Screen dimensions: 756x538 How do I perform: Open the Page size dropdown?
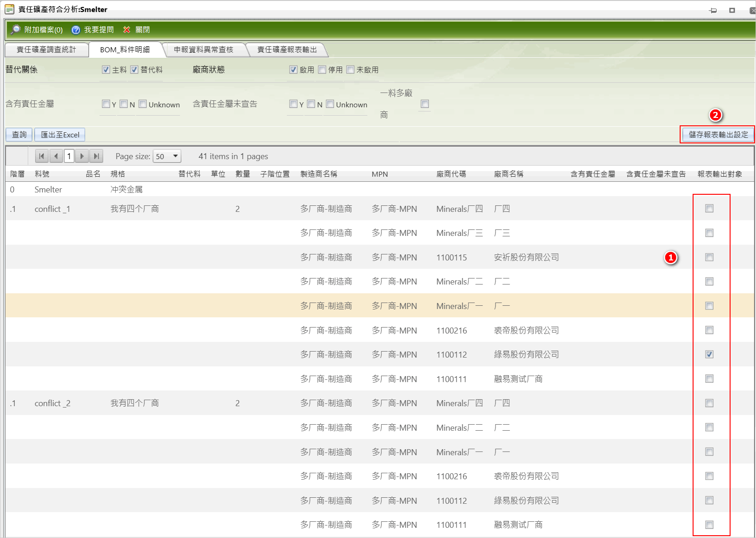point(167,156)
